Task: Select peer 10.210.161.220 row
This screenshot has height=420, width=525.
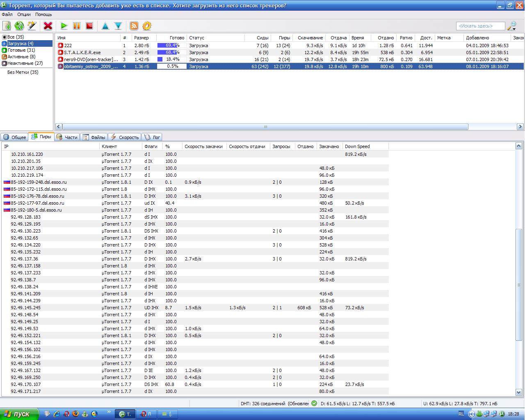Action: [196, 154]
